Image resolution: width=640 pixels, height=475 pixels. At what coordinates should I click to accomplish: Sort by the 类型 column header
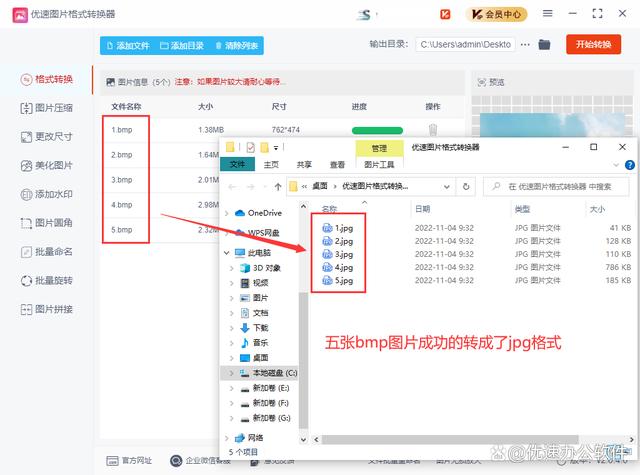coord(522,209)
